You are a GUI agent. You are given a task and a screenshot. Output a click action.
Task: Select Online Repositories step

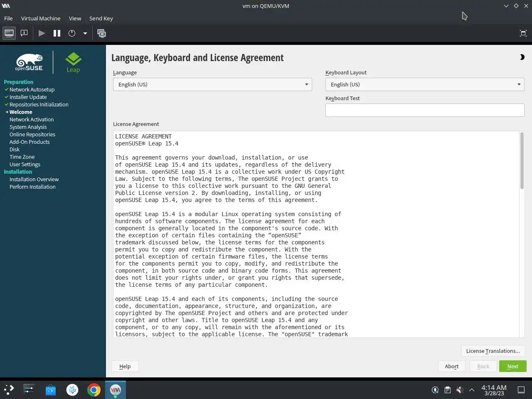click(x=32, y=134)
